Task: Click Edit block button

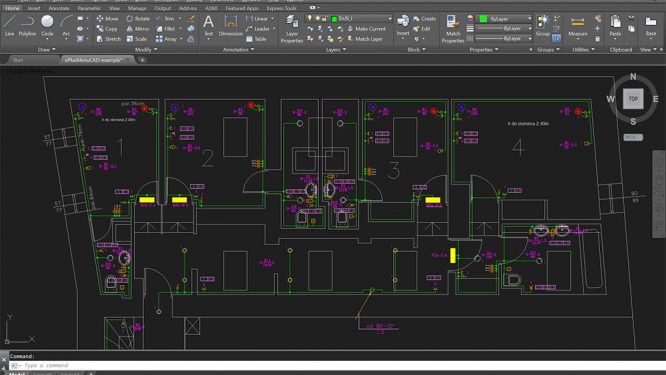Action: pyautogui.click(x=422, y=29)
